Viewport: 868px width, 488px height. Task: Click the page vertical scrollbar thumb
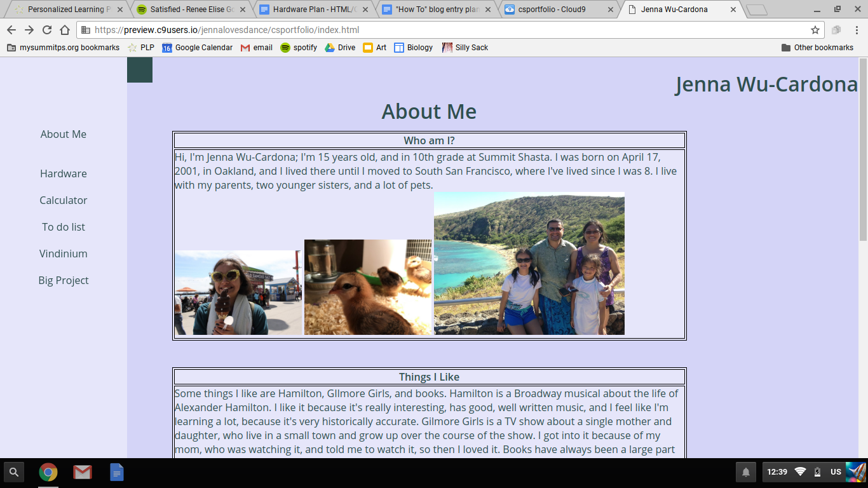point(863,149)
